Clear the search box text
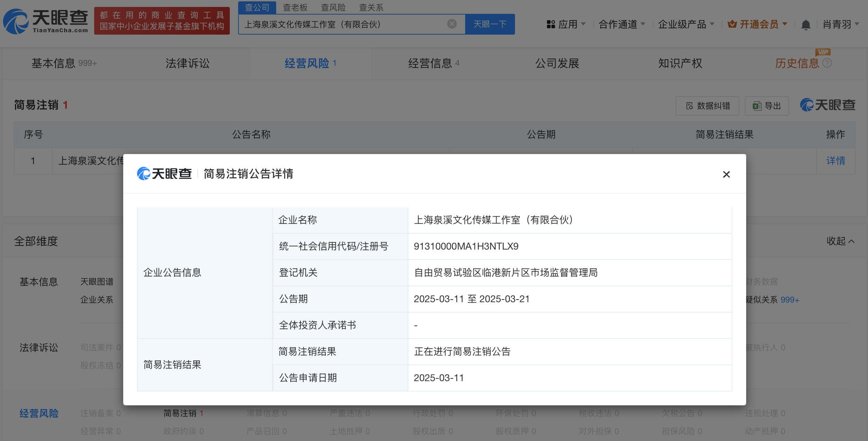 click(x=452, y=24)
